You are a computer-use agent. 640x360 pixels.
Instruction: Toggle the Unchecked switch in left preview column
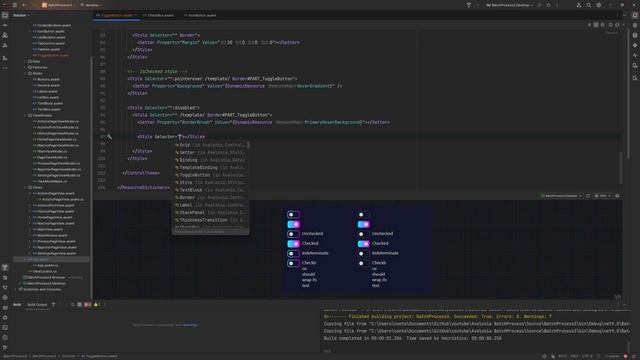coord(293,234)
